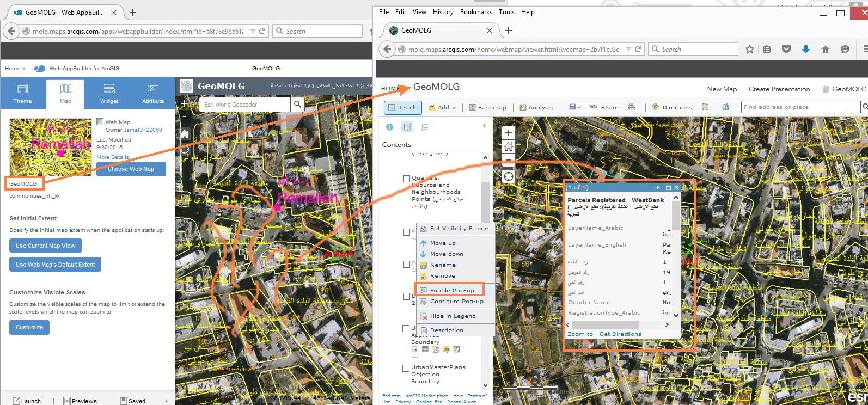
Task: Click the geocoder search magnifier in the preview map
Action: click(297, 104)
